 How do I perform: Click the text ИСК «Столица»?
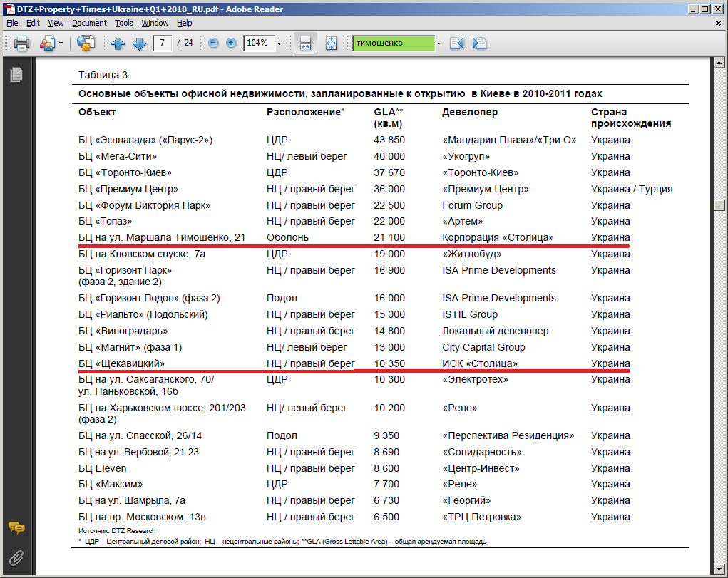pyautogui.click(x=480, y=363)
